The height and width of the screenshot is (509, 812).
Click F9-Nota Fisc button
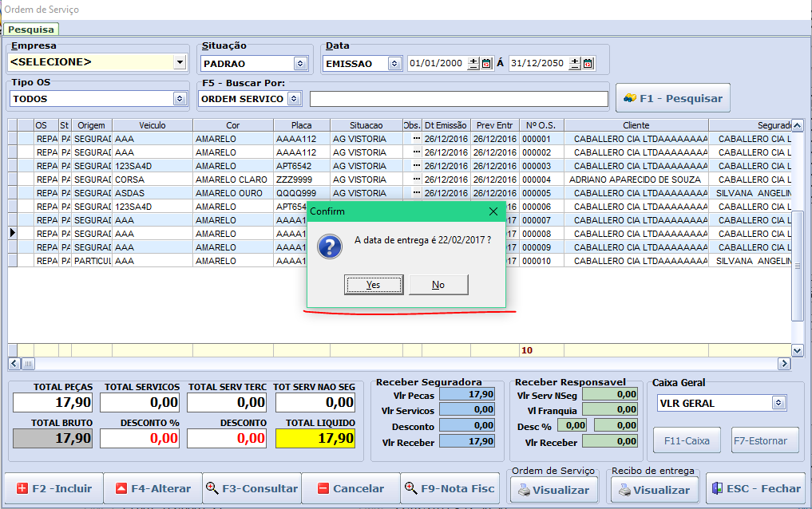click(x=449, y=488)
